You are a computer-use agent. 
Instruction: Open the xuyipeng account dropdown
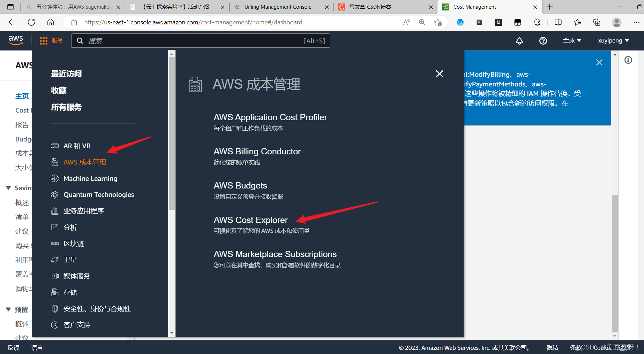point(613,40)
